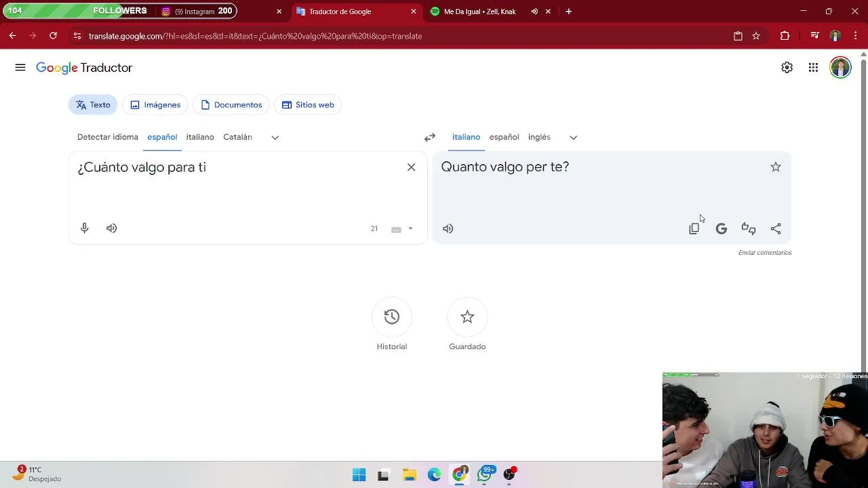The width and height of the screenshot is (868, 488).
Task: Toggle the on-screen keyboard icon
Action: click(x=396, y=229)
